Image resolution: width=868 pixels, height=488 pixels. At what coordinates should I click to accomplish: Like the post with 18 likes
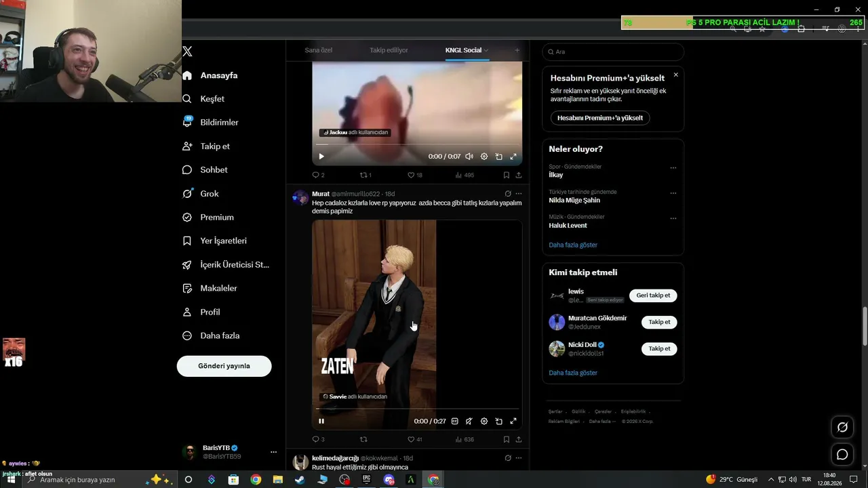(x=414, y=175)
